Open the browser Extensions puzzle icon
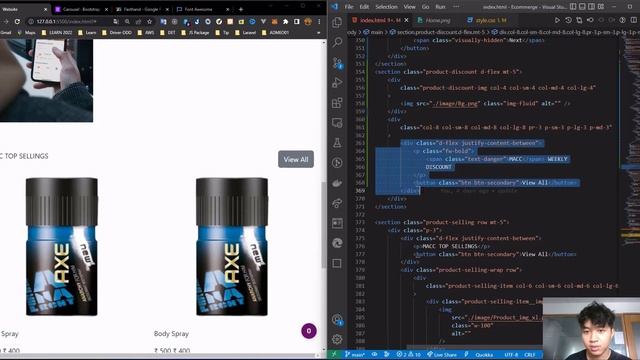 tap(285, 21)
